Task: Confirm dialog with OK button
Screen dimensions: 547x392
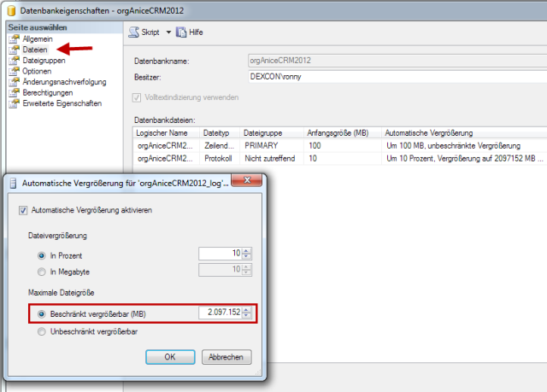Action: (x=170, y=357)
